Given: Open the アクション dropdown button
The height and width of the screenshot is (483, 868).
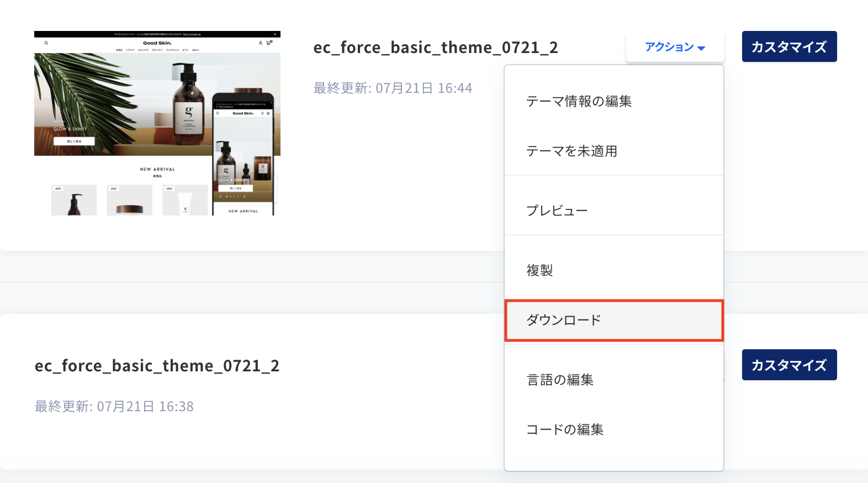Looking at the screenshot, I should (x=675, y=47).
